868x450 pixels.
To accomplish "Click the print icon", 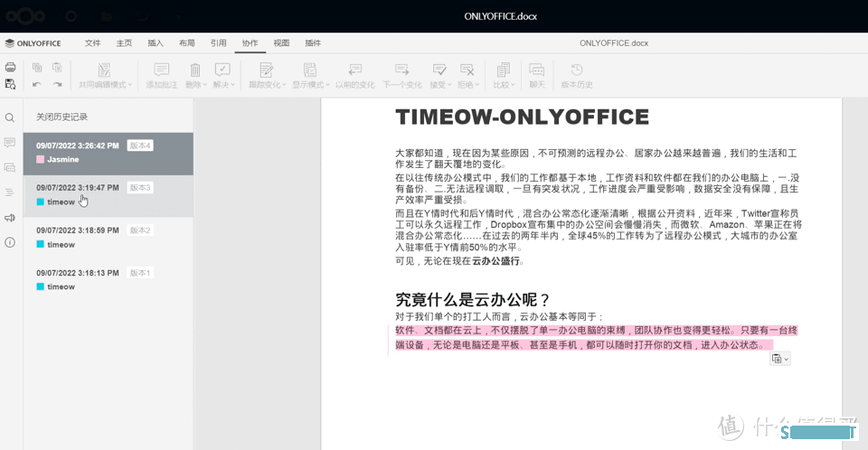I will 10,68.
